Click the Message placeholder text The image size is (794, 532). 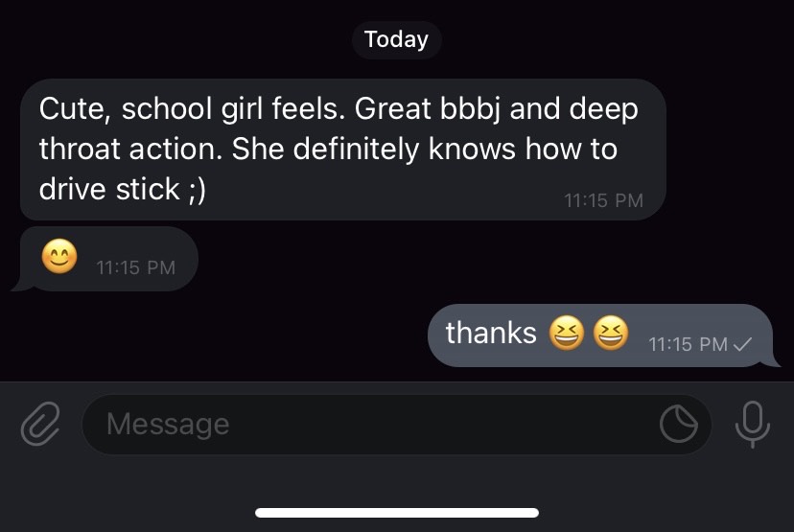tap(168, 425)
